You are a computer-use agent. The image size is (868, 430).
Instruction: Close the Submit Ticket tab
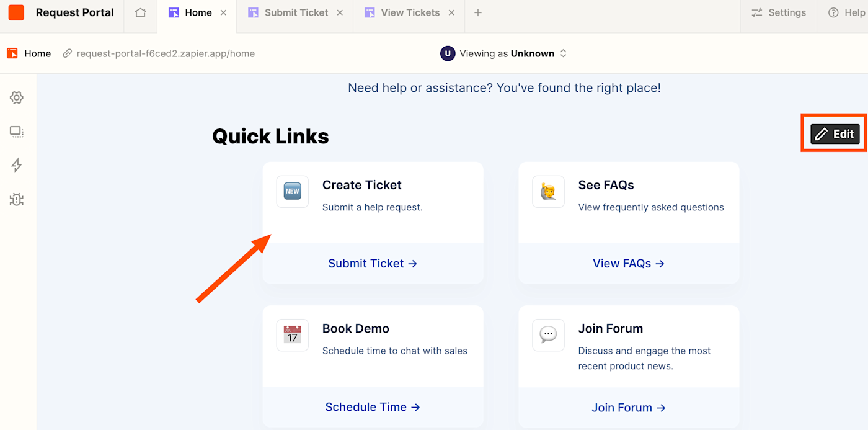pos(340,12)
